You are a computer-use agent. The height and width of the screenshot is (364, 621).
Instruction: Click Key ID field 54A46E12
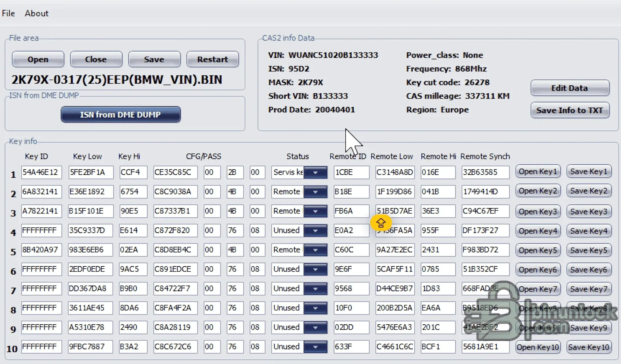41,172
